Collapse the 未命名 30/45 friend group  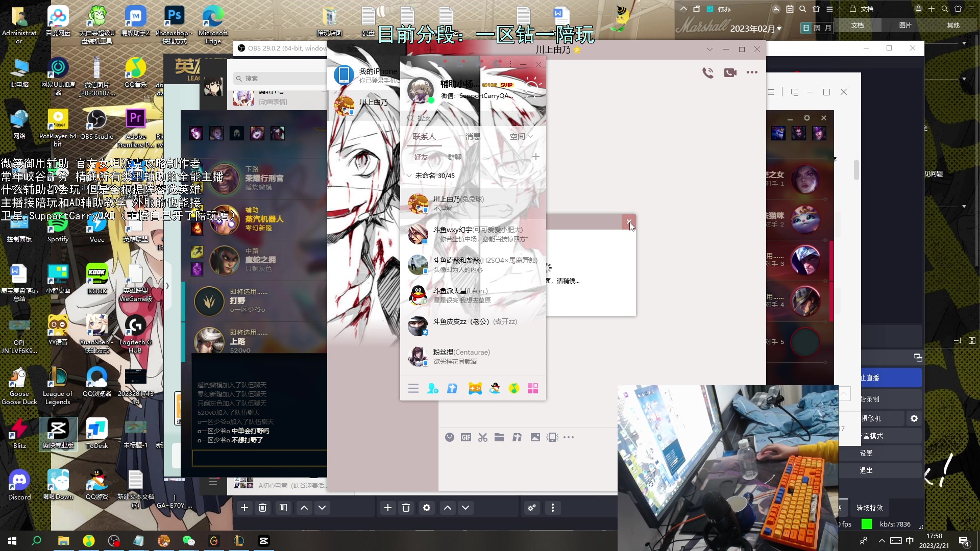pos(409,176)
